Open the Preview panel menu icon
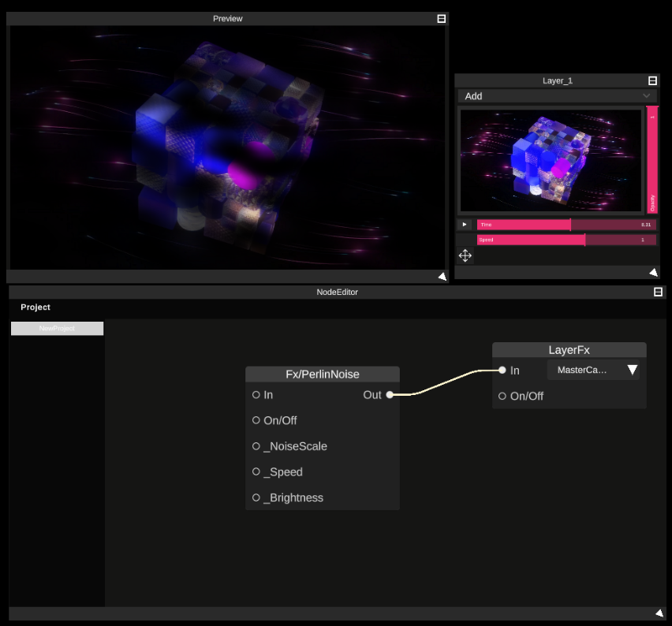The height and width of the screenshot is (626, 672). [441, 17]
